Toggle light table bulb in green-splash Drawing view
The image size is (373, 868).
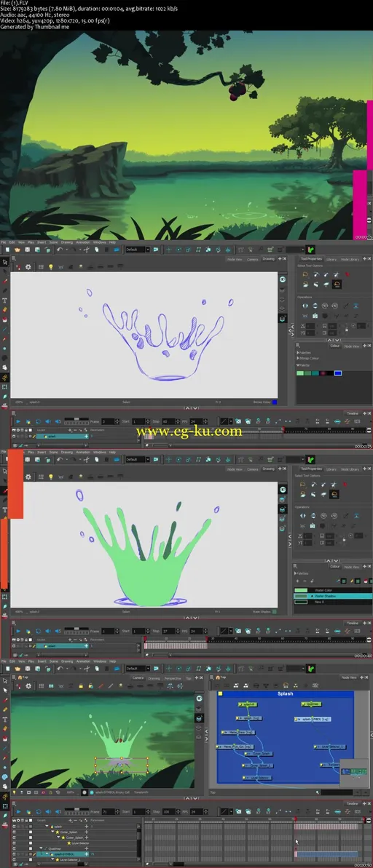(50, 477)
